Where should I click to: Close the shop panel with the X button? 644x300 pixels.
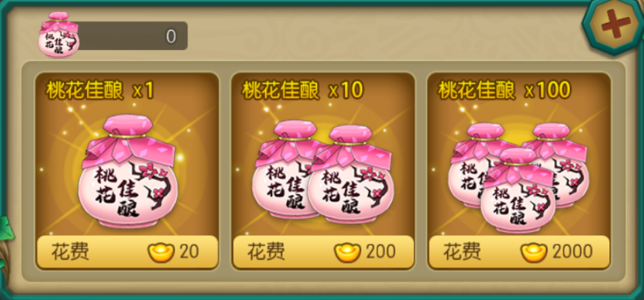tap(614, 24)
